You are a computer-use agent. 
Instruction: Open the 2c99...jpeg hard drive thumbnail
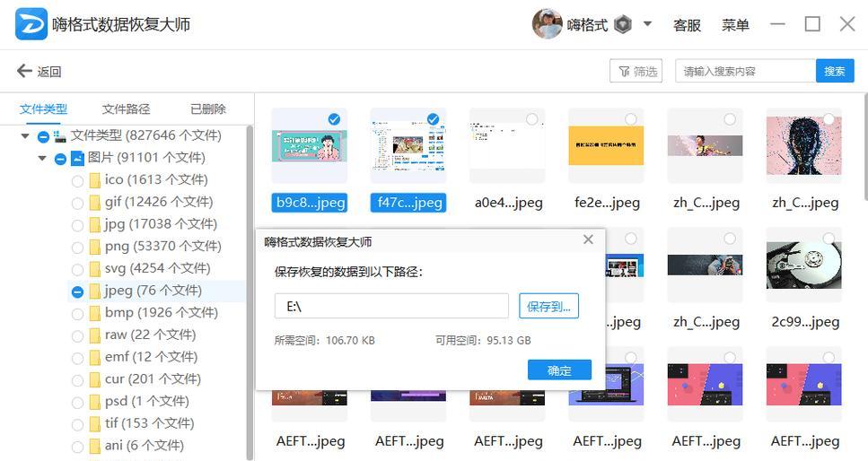(x=803, y=265)
